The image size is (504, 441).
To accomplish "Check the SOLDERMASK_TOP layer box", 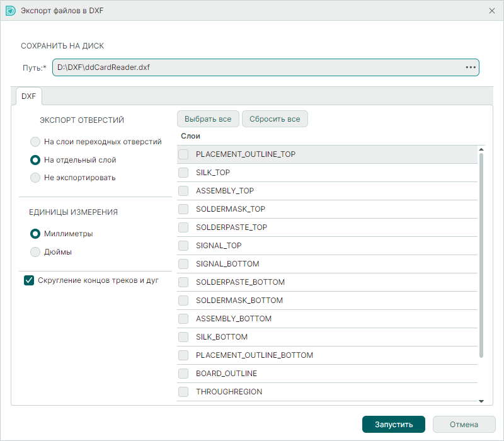I will (183, 209).
